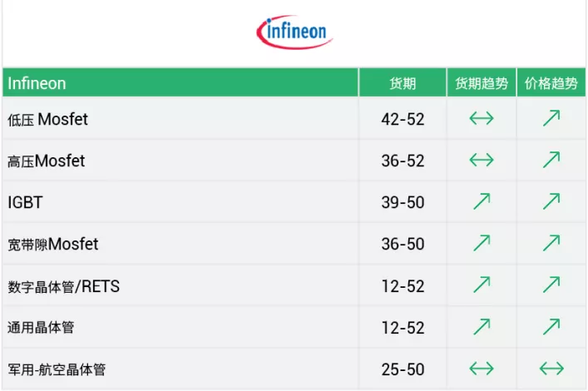Select the 货期 column header
The image size is (588, 391).
403,83
